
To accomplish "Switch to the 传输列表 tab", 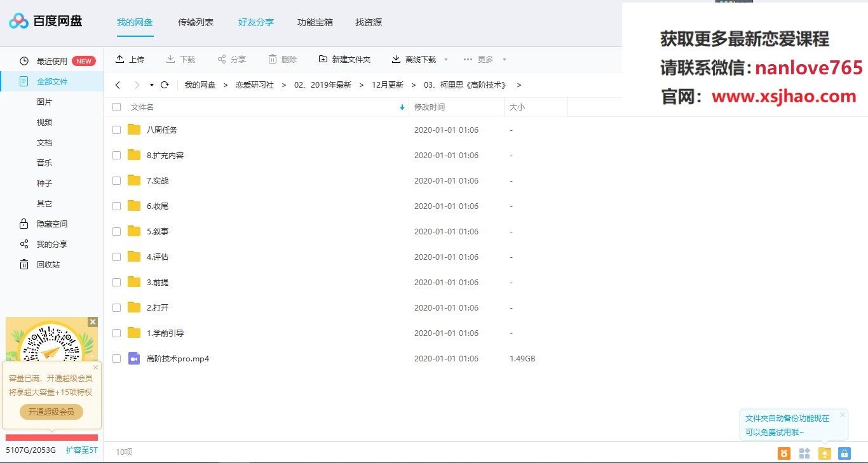I will (x=195, y=22).
